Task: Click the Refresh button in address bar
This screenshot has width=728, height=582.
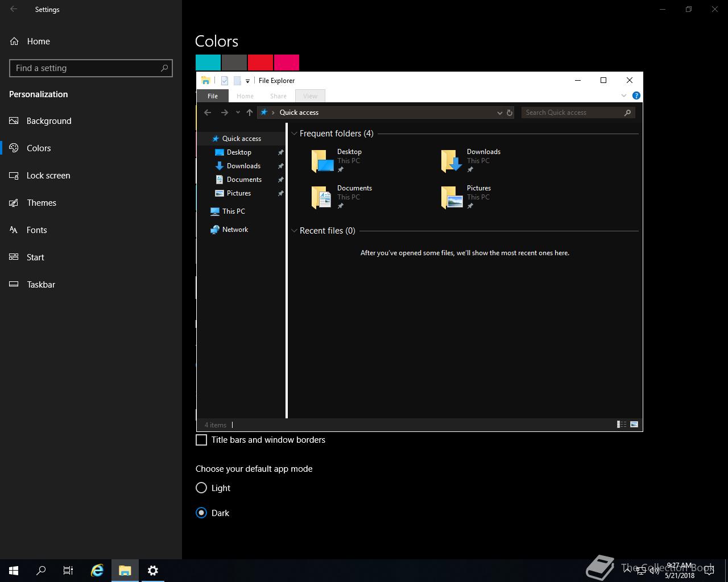Action: 510,113
